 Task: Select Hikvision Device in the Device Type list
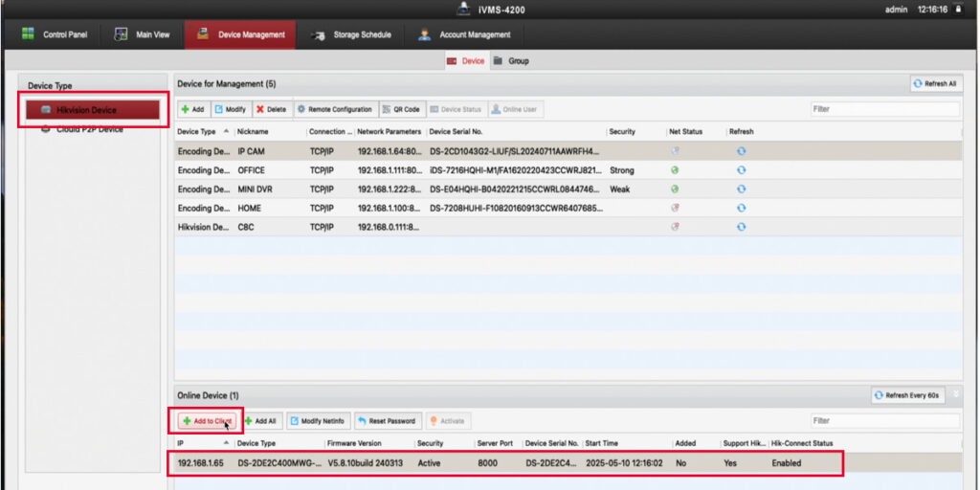point(86,110)
